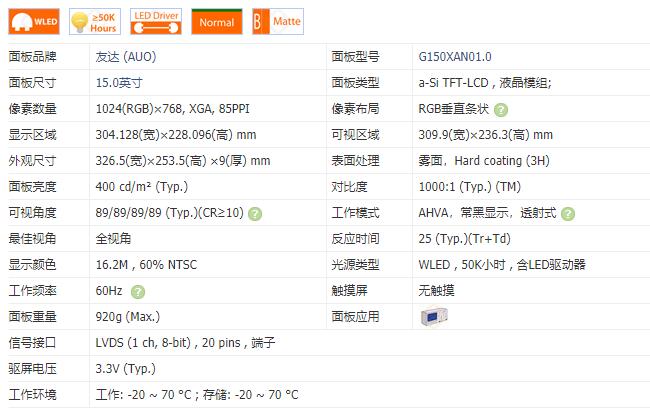650x408 pixels.
Task: Click the WLED backlight badge icon
Action: click(x=34, y=22)
